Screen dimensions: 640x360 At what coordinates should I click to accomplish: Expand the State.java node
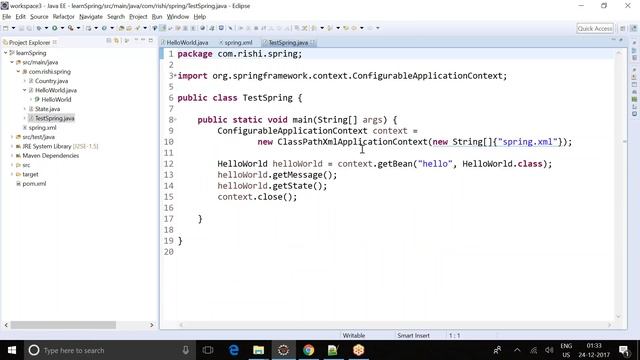[24, 109]
